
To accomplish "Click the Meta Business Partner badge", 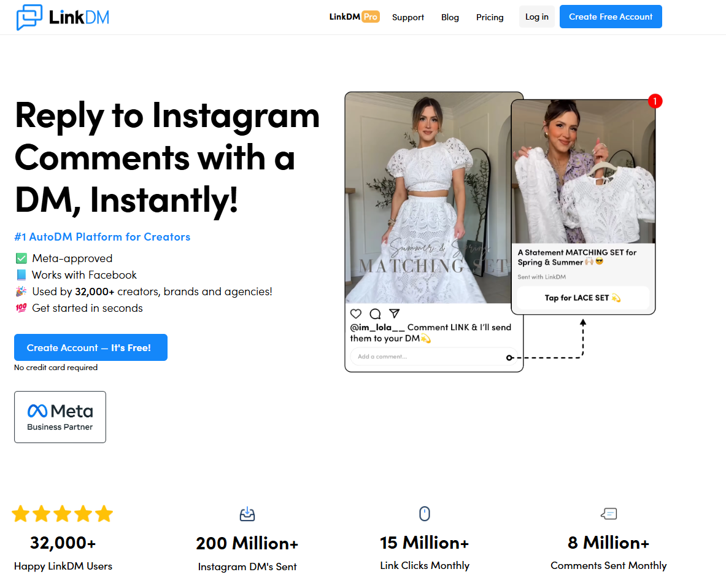I will [x=60, y=417].
